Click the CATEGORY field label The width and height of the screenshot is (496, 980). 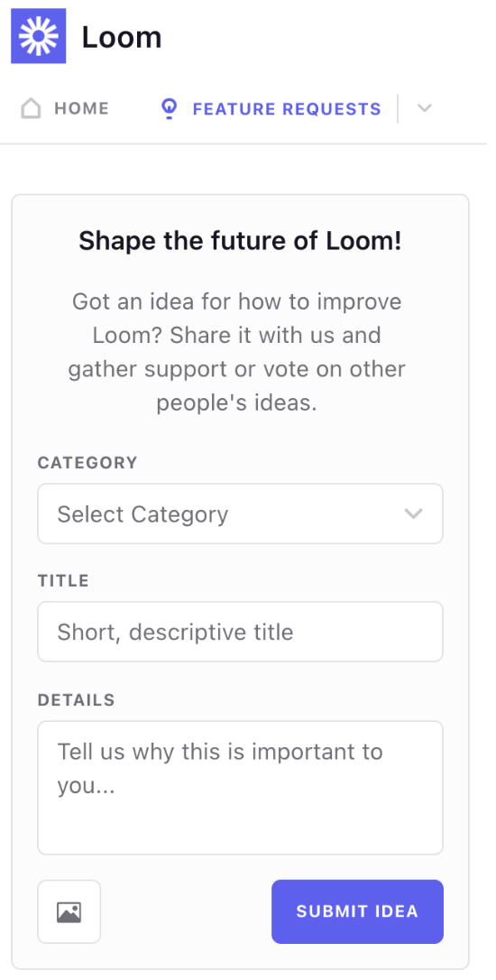87,463
